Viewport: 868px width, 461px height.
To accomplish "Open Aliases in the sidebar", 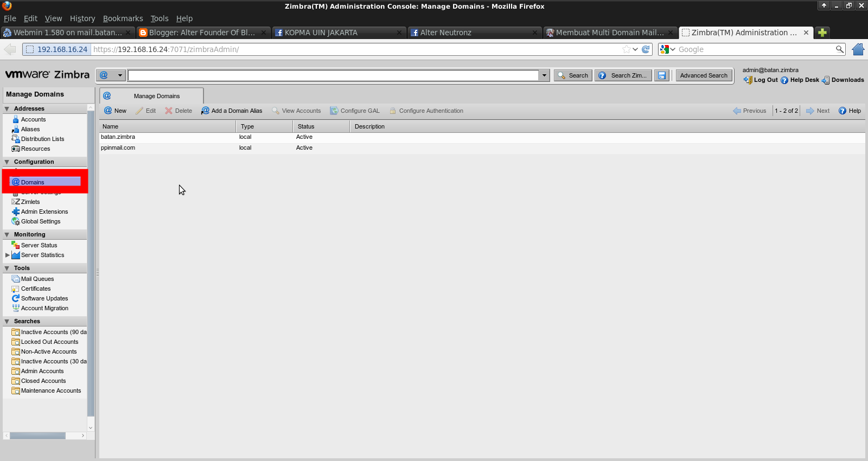I will pyautogui.click(x=30, y=129).
